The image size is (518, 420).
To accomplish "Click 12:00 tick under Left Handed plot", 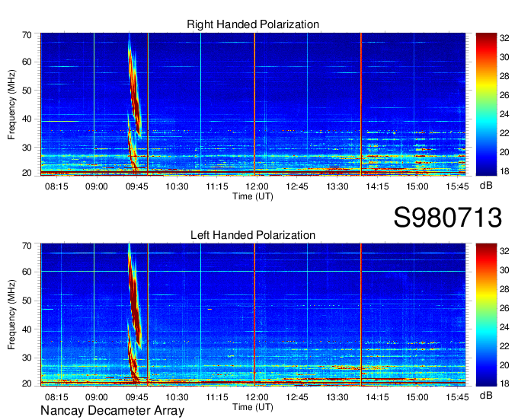I will [x=257, y=397].
